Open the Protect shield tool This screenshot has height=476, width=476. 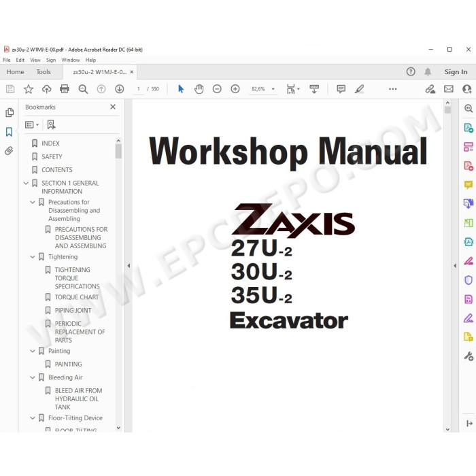pos(469,280)
